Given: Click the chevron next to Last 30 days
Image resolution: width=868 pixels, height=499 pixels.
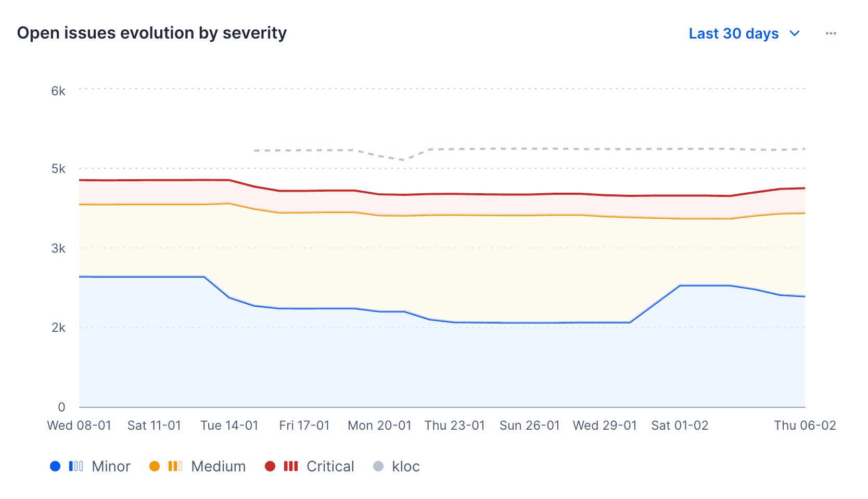Looking at the screenshot, I should 795,33.
